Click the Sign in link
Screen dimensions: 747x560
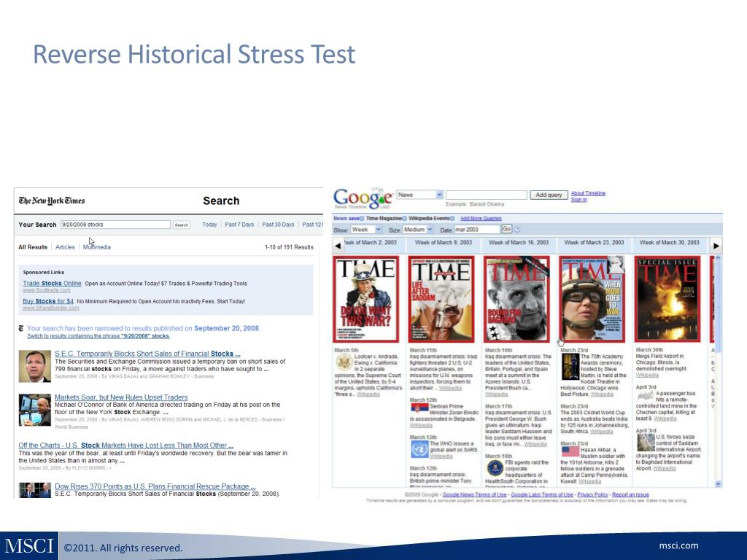click(x=578, y=200)
